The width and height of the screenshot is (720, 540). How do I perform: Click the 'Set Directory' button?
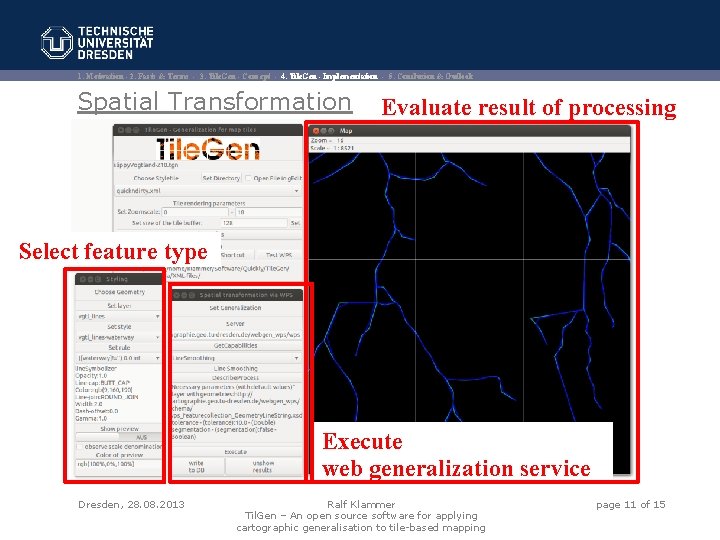(221, 178)
